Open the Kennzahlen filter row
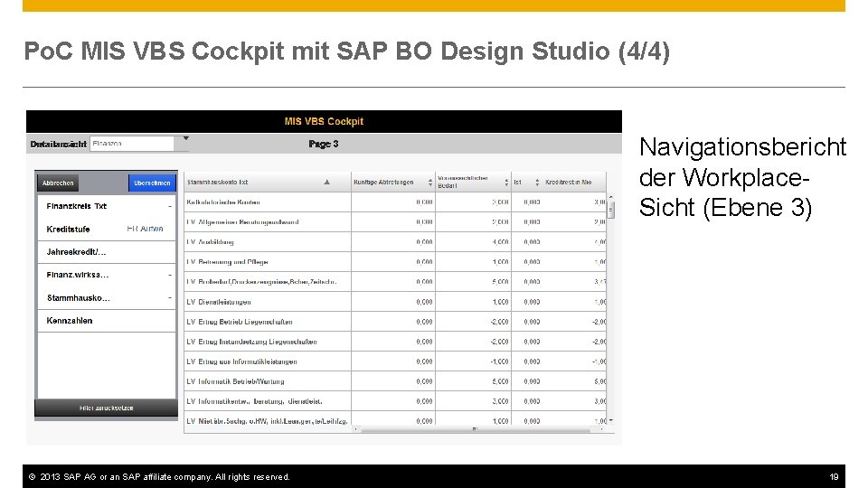 [x=107, y=321]
